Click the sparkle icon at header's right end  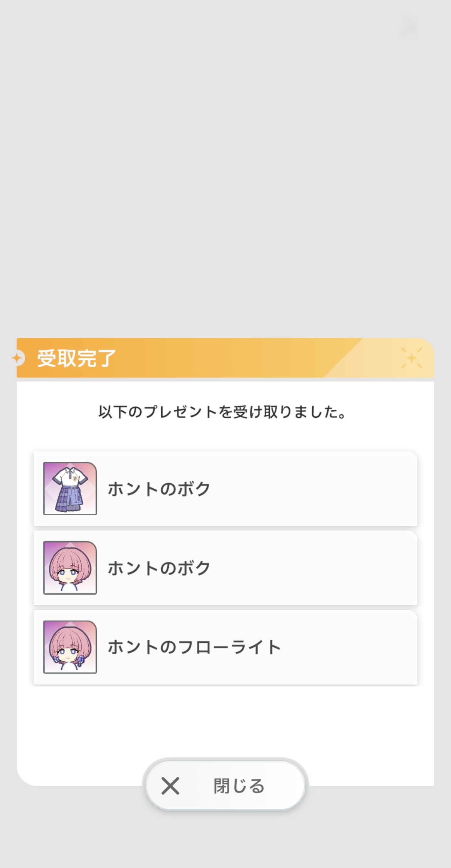(x=411, y=358)
